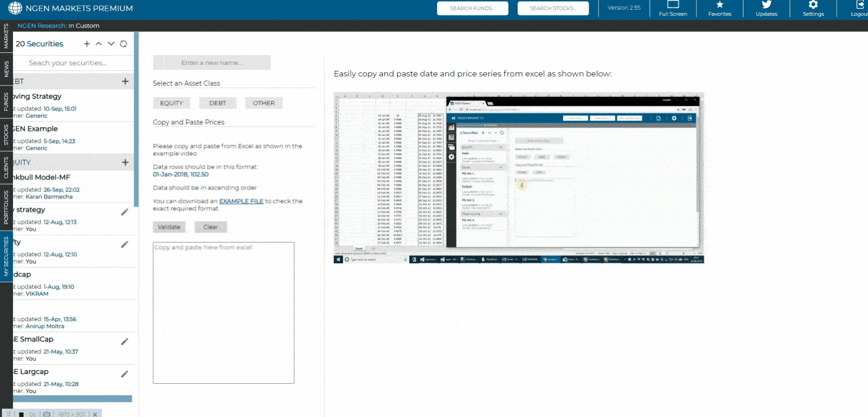Edit the Largcap security pencil icon
The height and width of the screenshot is (417, 868).
[x=125, y=374]
